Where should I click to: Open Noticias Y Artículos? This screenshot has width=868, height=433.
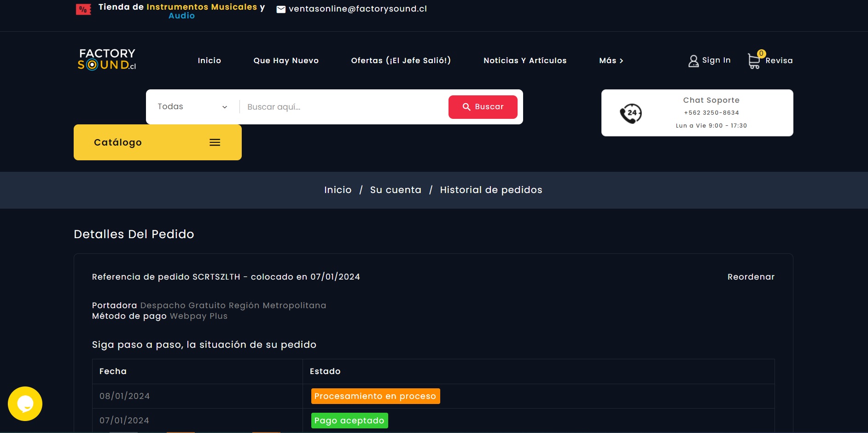(524, 60)
